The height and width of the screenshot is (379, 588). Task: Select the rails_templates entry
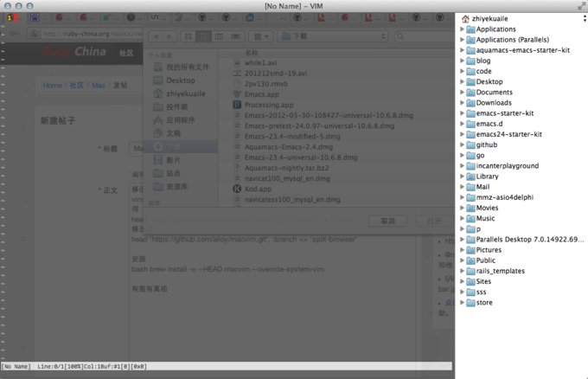pos(501,271)
